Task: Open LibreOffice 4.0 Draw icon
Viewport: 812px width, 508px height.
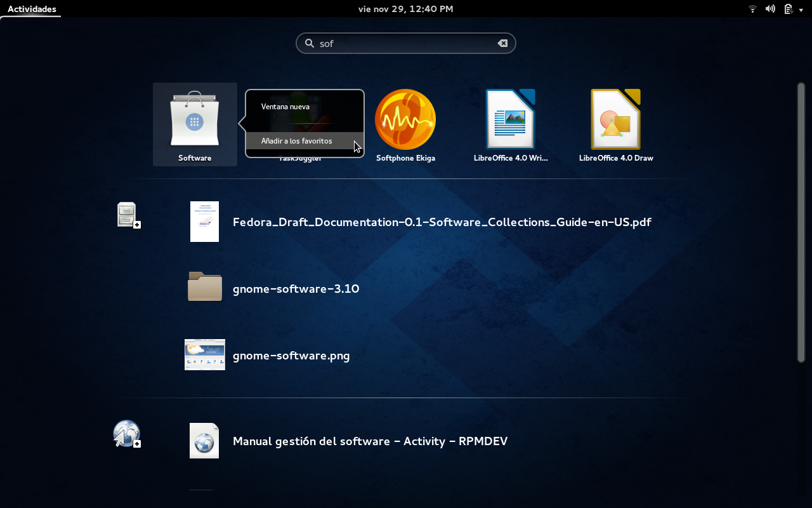Action: (x=616, y=119)
